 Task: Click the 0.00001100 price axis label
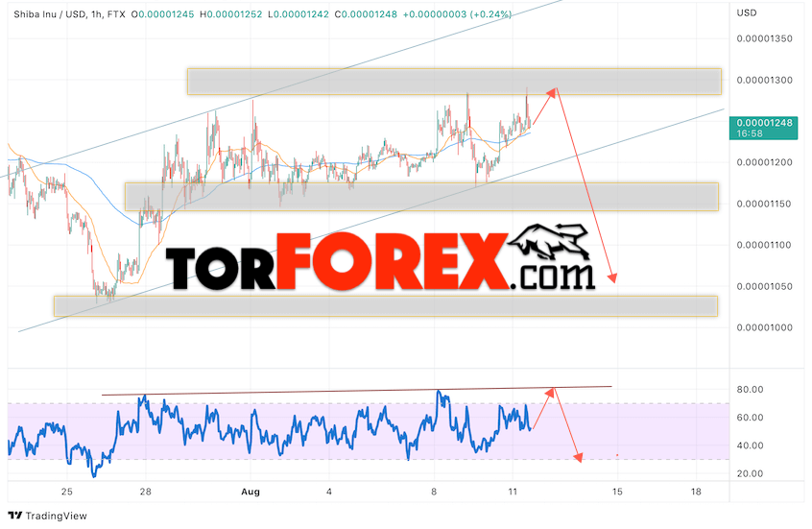764,245
